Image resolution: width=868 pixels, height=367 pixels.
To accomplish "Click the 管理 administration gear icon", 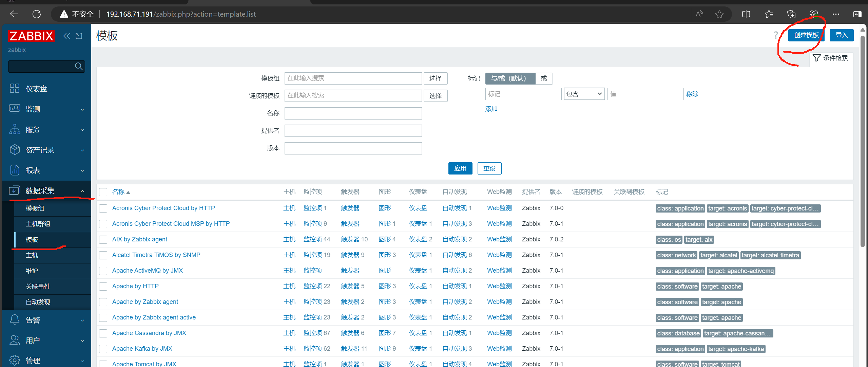I will click(x=15, y=360).
